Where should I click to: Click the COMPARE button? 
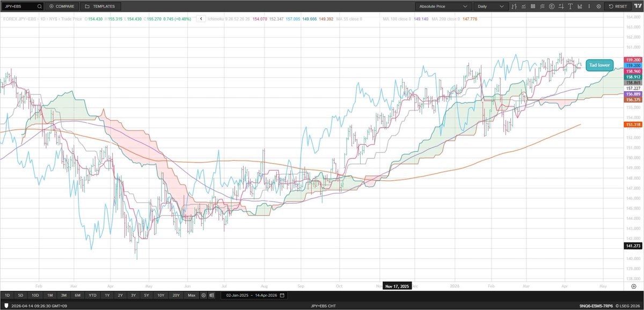[x=62, y=6]
